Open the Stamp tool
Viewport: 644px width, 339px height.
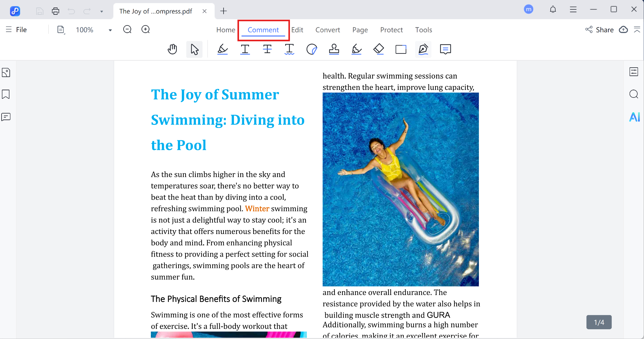[x=334, y=49]
